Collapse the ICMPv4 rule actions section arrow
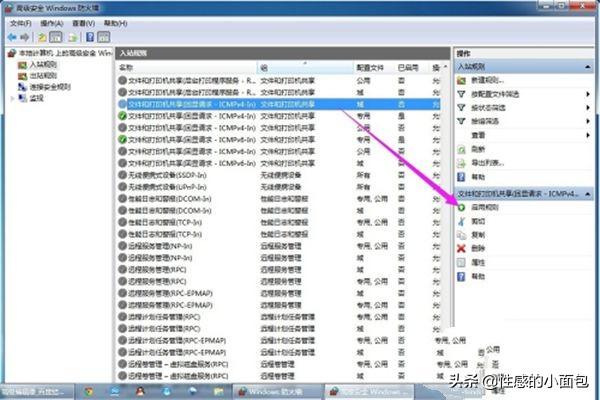Viewport: 600px width, 400px height. [x=587, y=194]
